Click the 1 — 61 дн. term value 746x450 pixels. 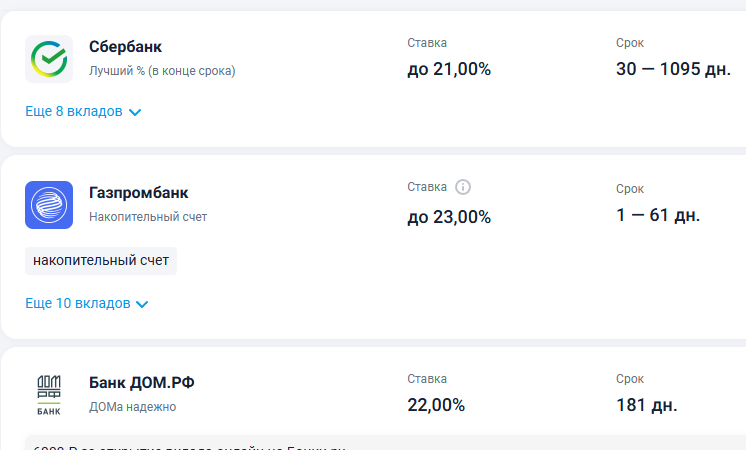pyautogui.click(x=657, y=215)
